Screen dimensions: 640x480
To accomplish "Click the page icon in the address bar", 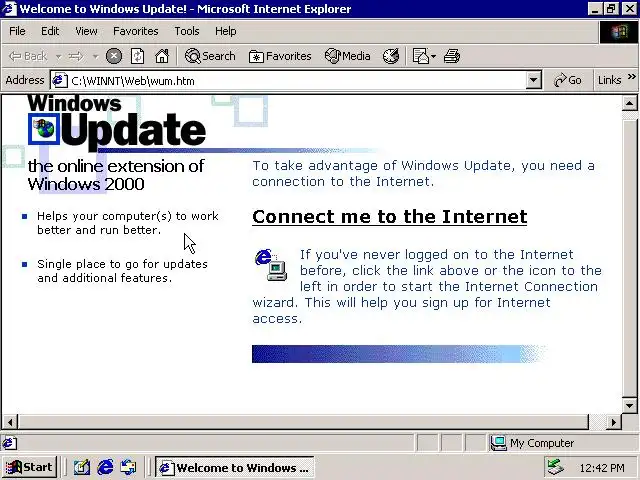I will [60, 80].
